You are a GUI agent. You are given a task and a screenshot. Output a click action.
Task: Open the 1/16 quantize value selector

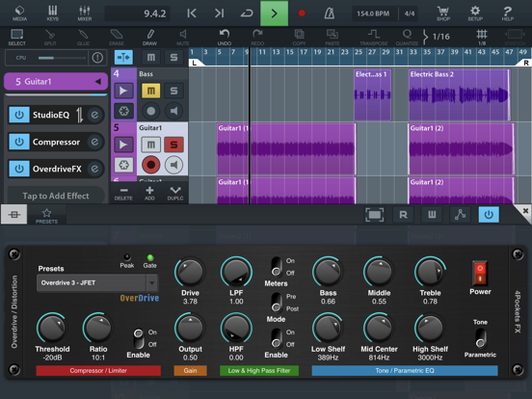coord(437,37)
